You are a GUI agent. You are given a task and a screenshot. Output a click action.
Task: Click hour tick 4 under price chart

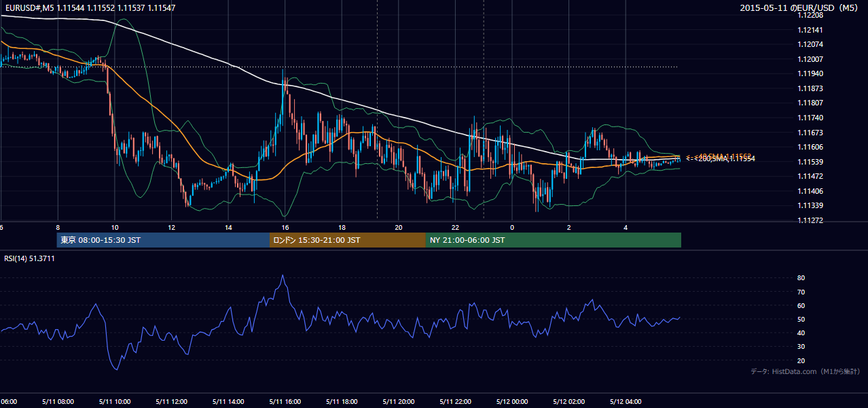(626, 228)
